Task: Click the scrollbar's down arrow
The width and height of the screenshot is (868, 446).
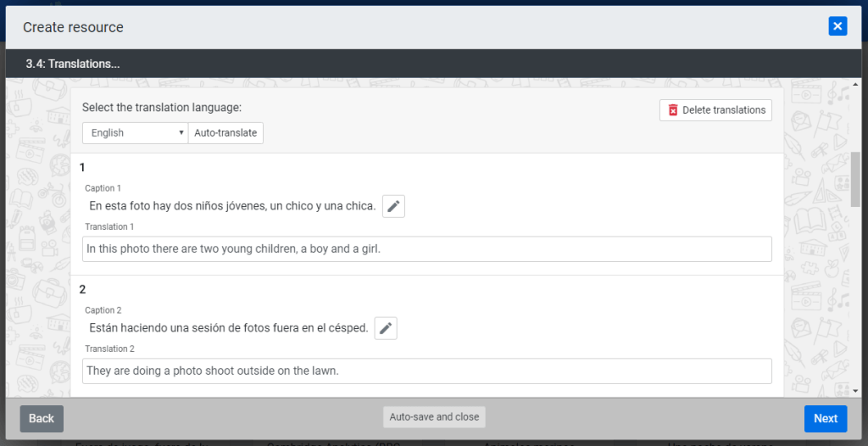Action: (855, 391)
